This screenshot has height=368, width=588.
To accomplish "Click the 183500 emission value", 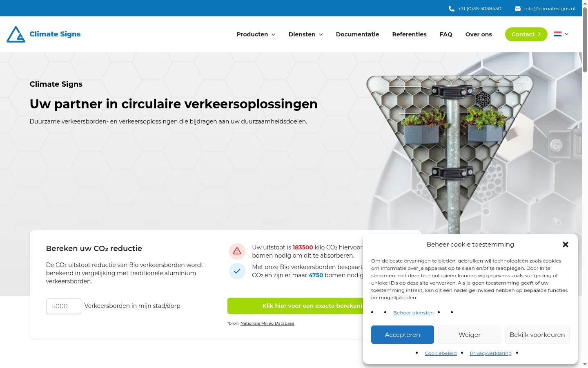I will coord(303,247).
